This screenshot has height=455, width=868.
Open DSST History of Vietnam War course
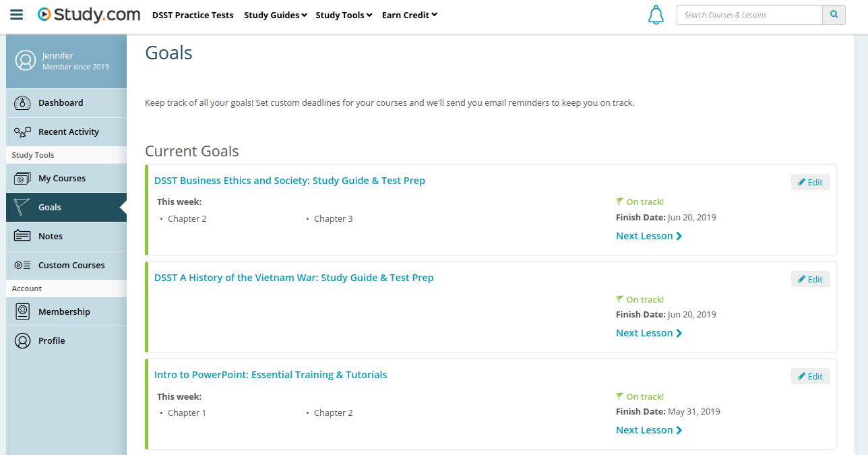click(294, 278)
